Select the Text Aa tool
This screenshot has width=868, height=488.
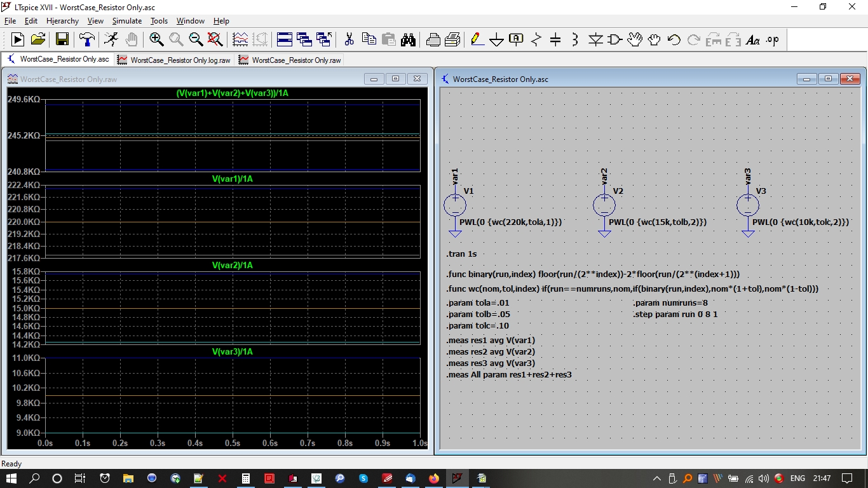point(753,40)
